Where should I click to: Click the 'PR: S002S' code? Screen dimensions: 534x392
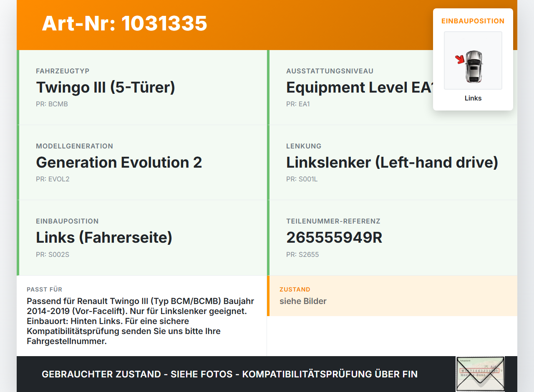click(53, 254)
